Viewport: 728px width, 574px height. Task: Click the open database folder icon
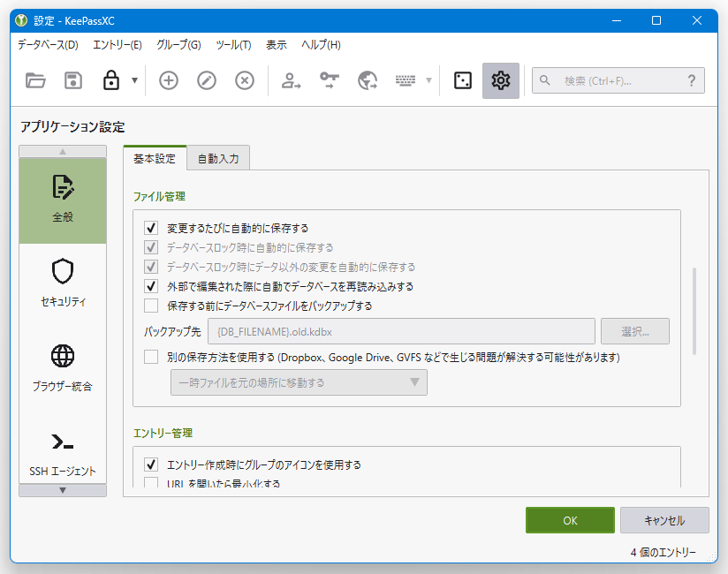35,80
